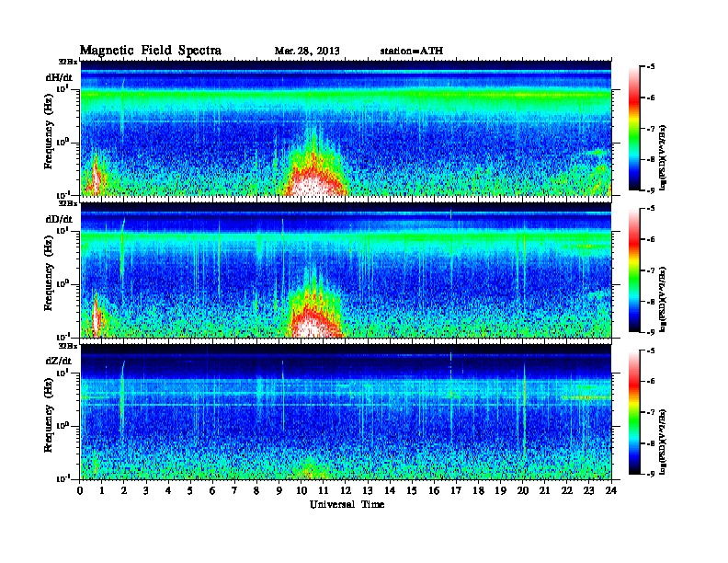Click the -9 tick on dZ/dt colorbar
728x563 pixels.
point(651,474)
